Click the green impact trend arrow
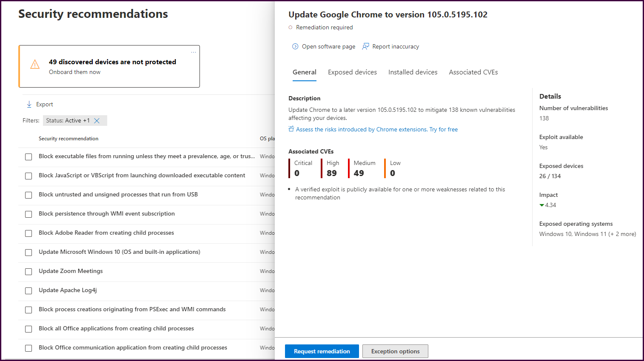Image resolution: width=644 pixels, height=361 pixels. [541, 205]
